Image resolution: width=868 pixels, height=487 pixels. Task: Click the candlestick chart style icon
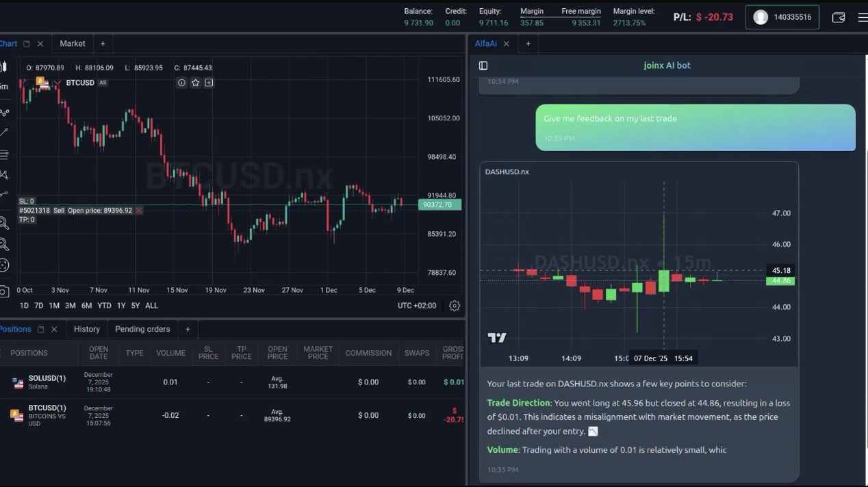pyautogui.click(x=5, y=65)
